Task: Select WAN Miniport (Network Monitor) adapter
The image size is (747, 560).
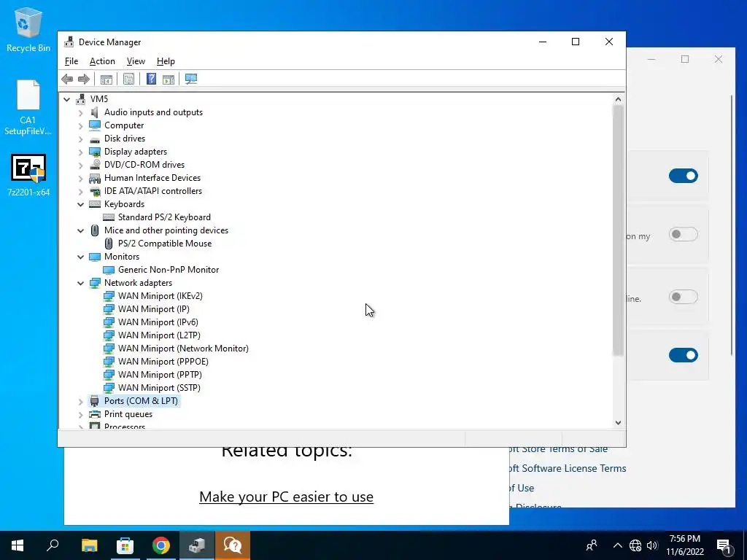Action: coord(183,349)
